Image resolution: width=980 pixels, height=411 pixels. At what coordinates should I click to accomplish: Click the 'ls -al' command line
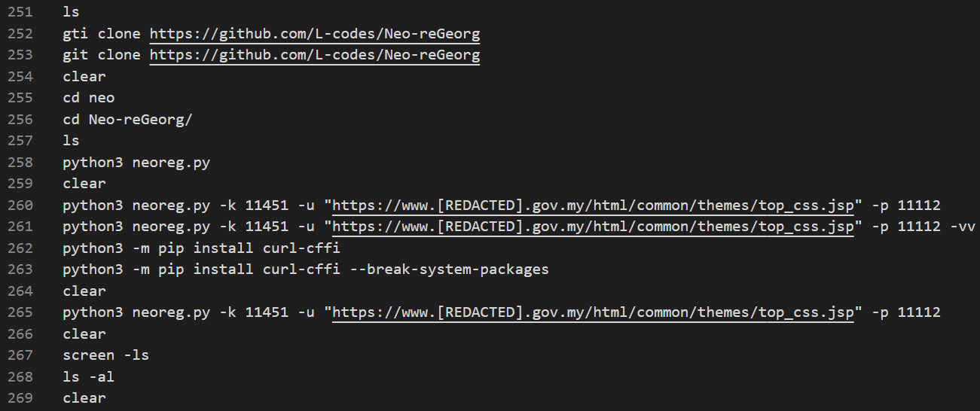[88, 376]
